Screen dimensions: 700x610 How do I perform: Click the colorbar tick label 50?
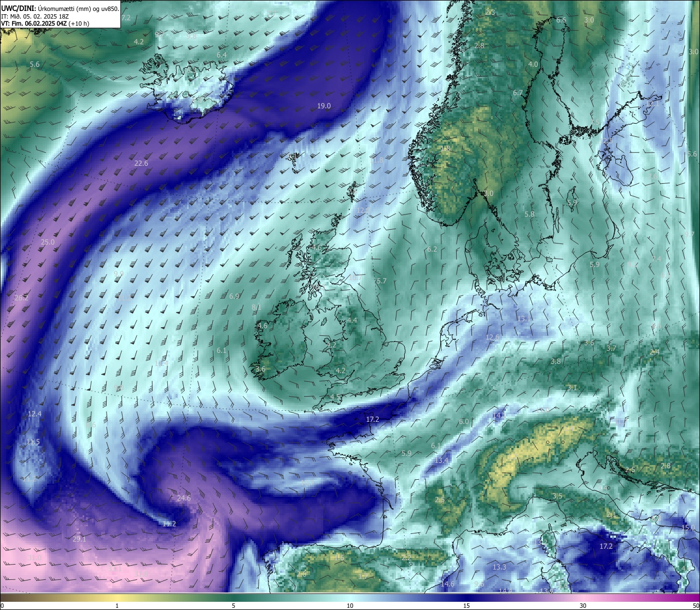pyautogui.click(x=696, y=605)
